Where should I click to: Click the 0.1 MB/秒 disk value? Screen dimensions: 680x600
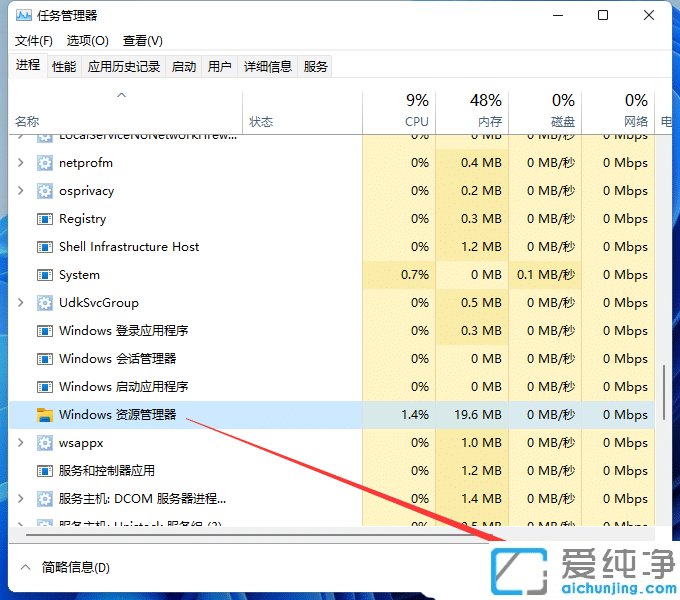pos(546,275)
